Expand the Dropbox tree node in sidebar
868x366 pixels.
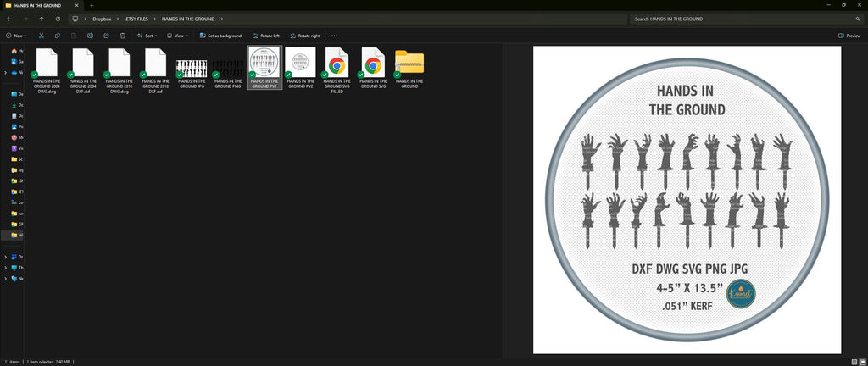tap(6, 257)
